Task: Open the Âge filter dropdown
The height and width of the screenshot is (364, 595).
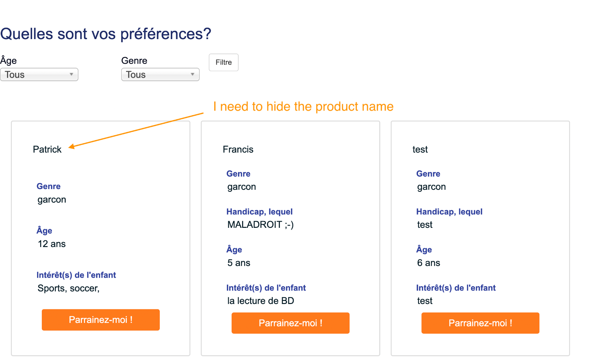Action: pyautogui.click(x=39, y=74)
